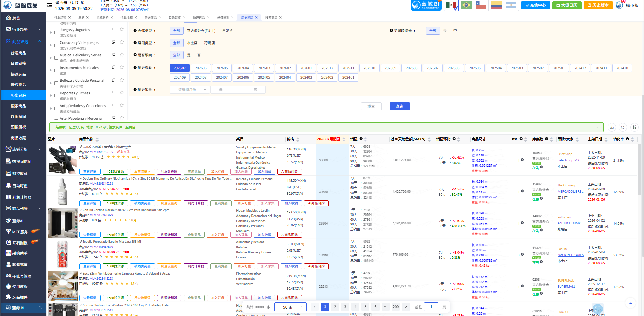The height and width of the screenshot is (316, 644).
Task: Select the 202606 history month button
Action: pyautogui.click(x=201, y=68)
